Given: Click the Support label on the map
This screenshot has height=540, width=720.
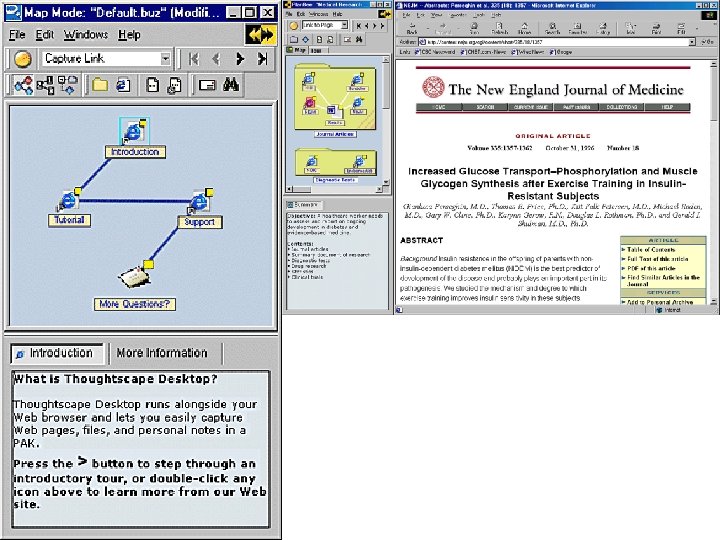Looking at the screenshot, I should tap(200, 222).
